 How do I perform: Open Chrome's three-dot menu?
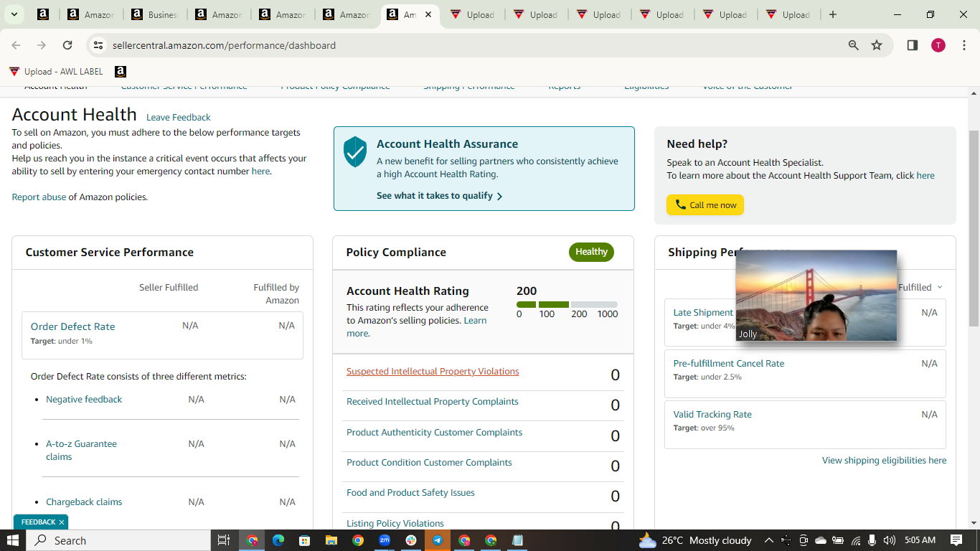coord(964,45)
